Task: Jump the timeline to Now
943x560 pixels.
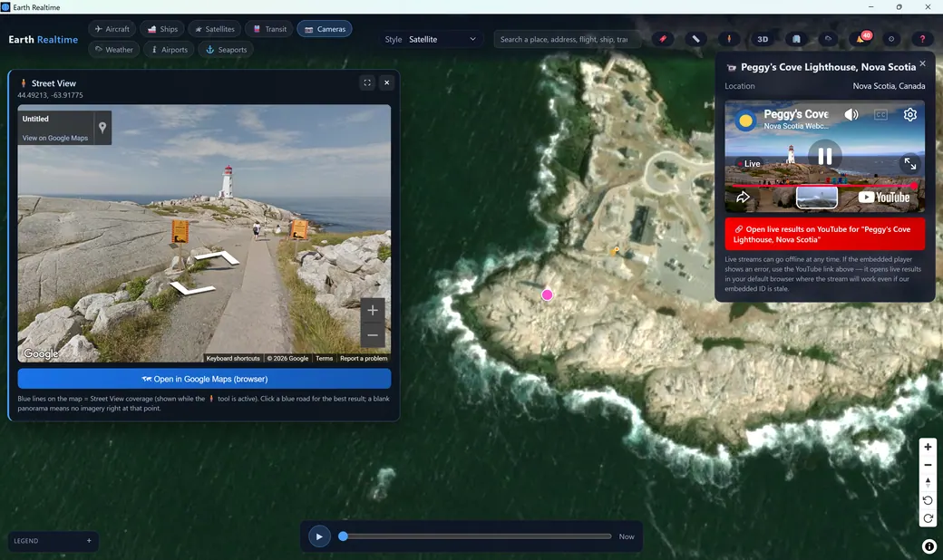Action: (x=626, y=536)
